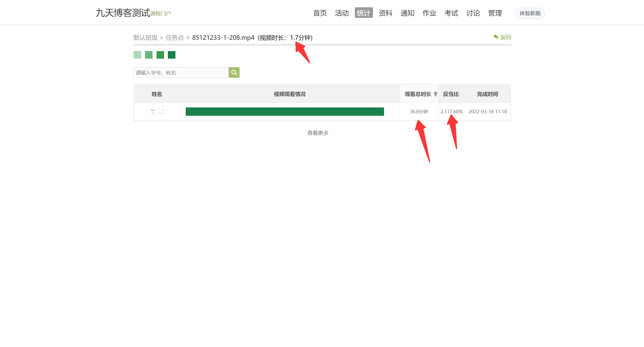Screen dimensions: 644x347
Task: Open the 默认班级 breadcrumb link
Action: [145, 37]
